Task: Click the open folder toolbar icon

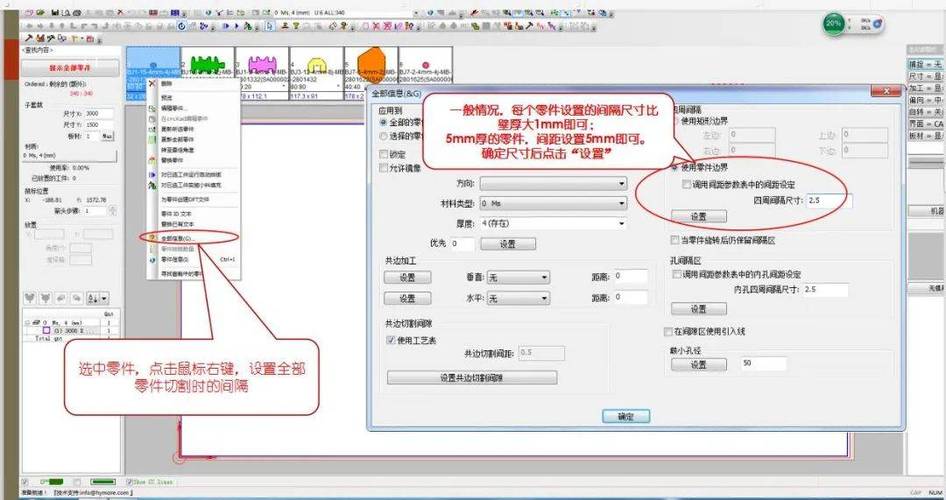Action: click(x=40, y=13)
